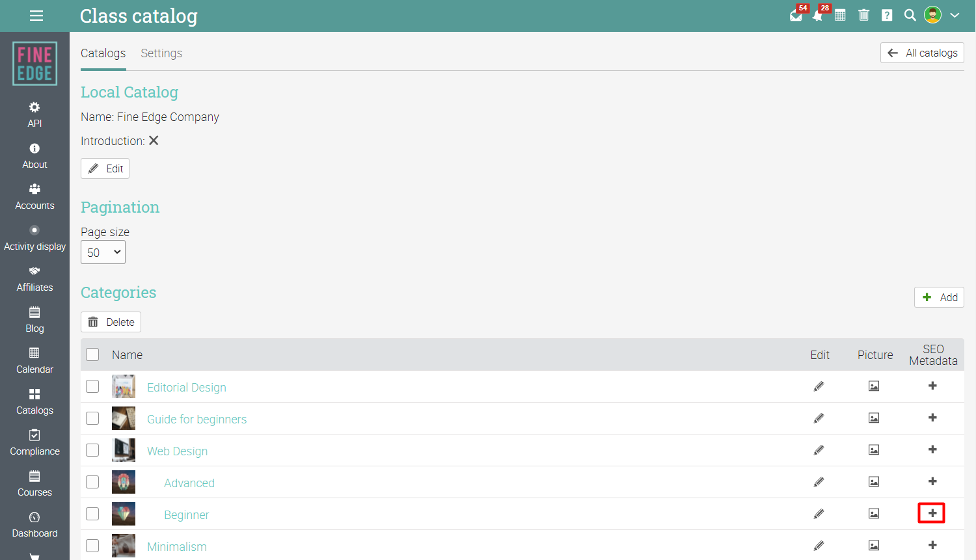Add SEO metadata for Editorial Design
Viewport: 976px width, 560px height.
932,386
